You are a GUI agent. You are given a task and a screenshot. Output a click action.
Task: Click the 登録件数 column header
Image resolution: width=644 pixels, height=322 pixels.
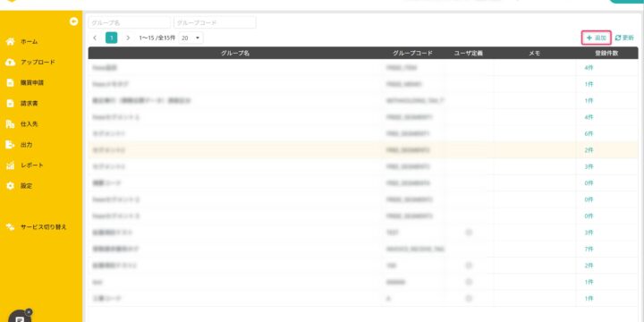(x=606, y=53)
